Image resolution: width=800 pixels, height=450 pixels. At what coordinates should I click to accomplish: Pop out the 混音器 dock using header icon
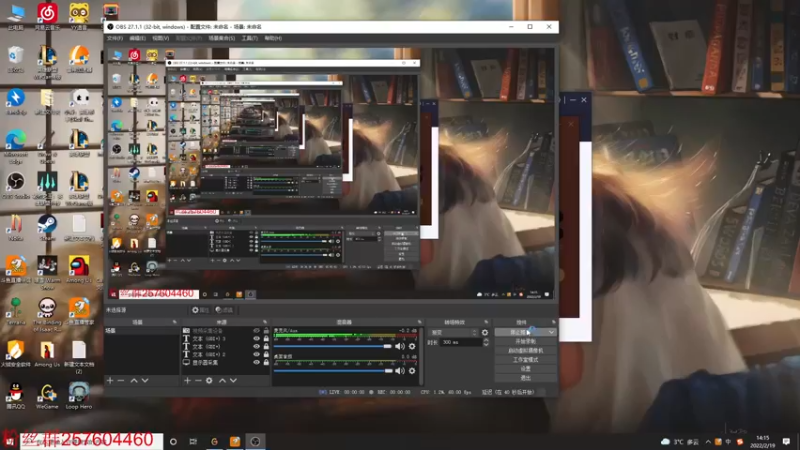click(x=419, y=322)
